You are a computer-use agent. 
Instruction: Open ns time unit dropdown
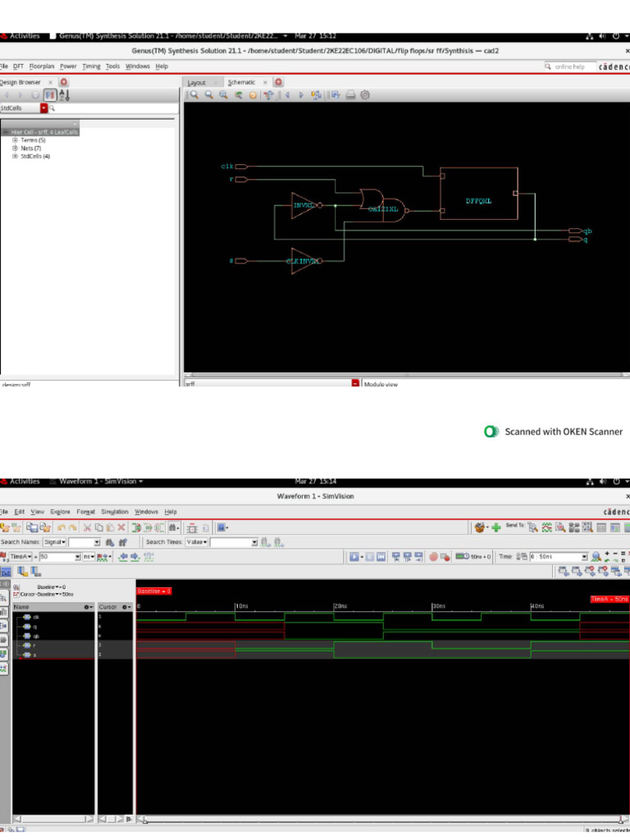89,557
